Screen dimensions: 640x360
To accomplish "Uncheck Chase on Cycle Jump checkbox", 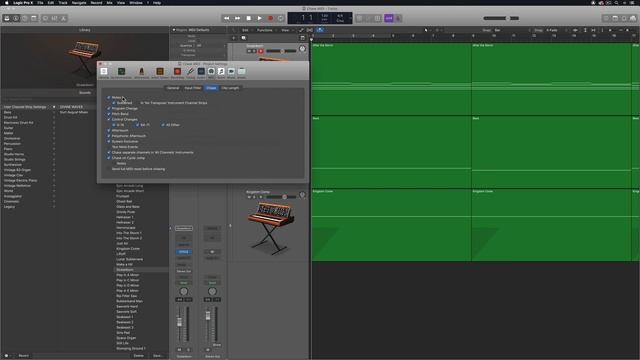I will [109, 158].
